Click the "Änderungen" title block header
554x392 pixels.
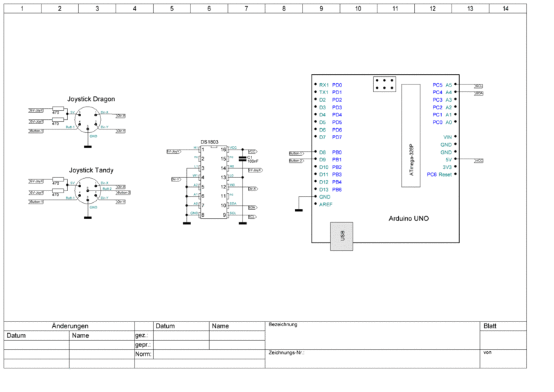click(70, 326)
